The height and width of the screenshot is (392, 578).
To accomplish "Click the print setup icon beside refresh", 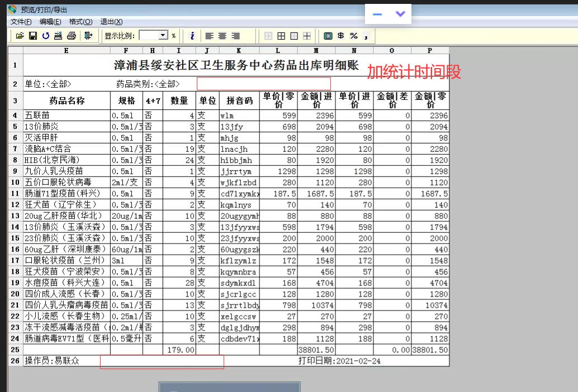I will [58, 36].
